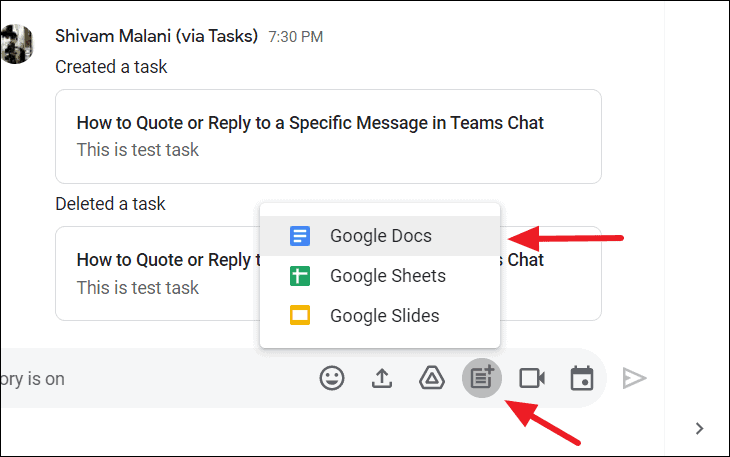Viewport: 730px width, 457px height.
Task: Open the emoji picker
Action: (x=332, y=378)
